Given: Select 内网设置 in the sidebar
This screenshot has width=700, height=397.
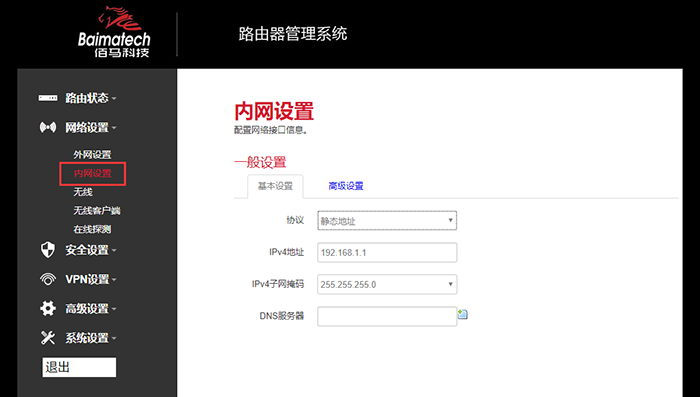Looking at the screenshot, I should click(92, 173).
